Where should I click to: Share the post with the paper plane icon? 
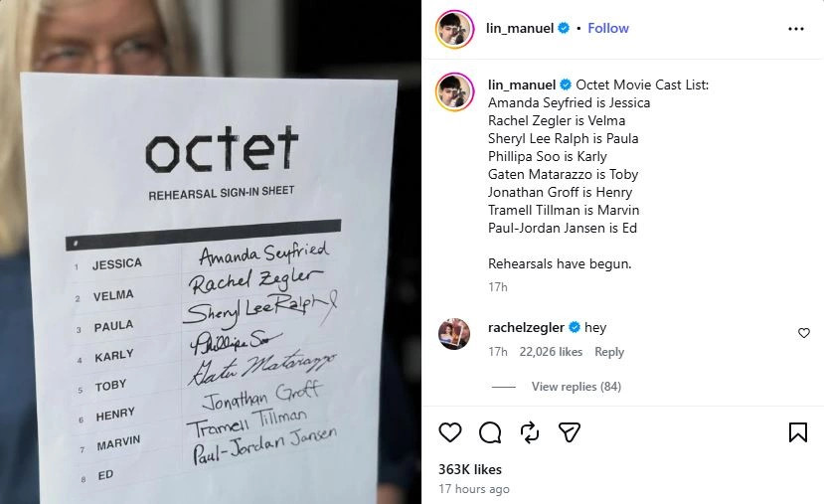[570, 432]
